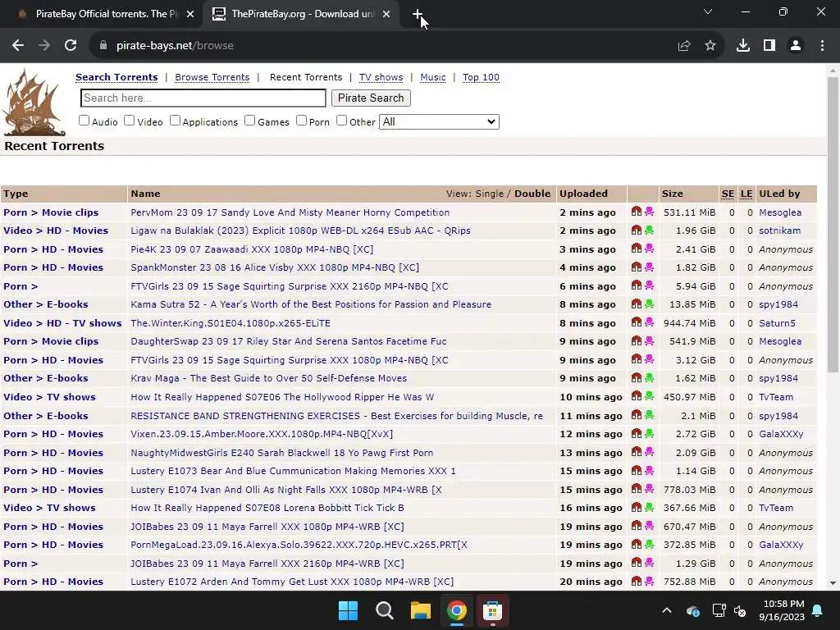The image size is (840, 630).
Task: Enable the Applications checkbox
Action: [x=175, y=121]
